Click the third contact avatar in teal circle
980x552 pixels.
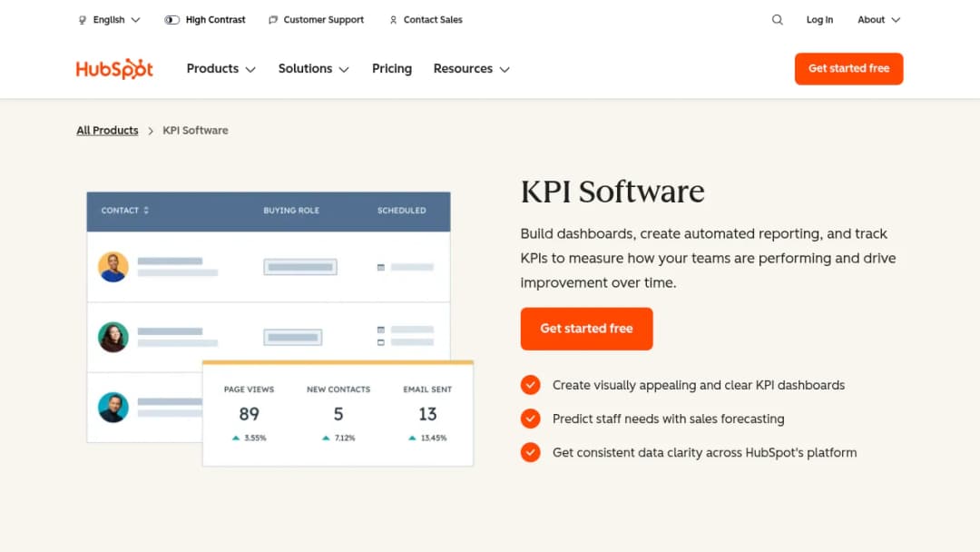click(113, 408)
